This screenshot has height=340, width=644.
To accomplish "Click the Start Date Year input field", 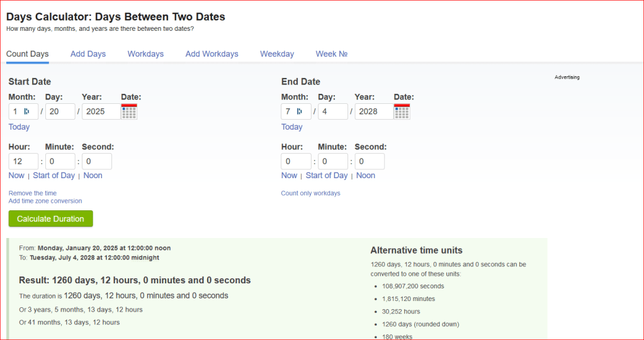I will [x=101, y=111].
